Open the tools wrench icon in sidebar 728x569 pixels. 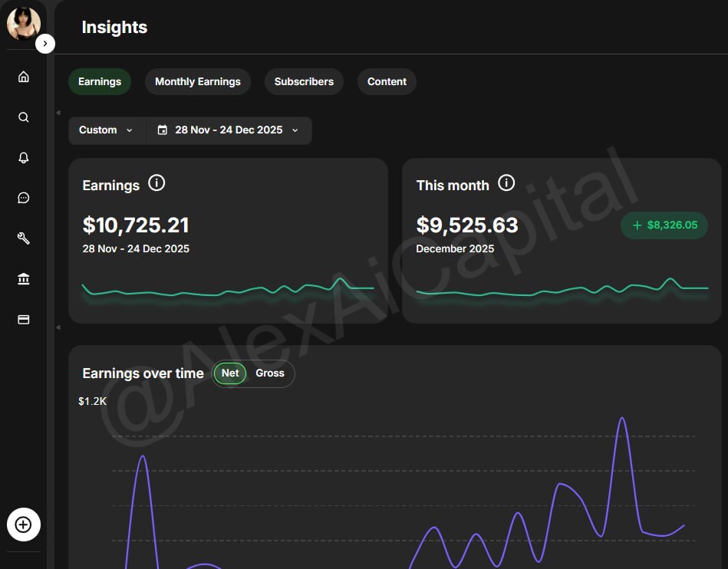tap(24, 238)
